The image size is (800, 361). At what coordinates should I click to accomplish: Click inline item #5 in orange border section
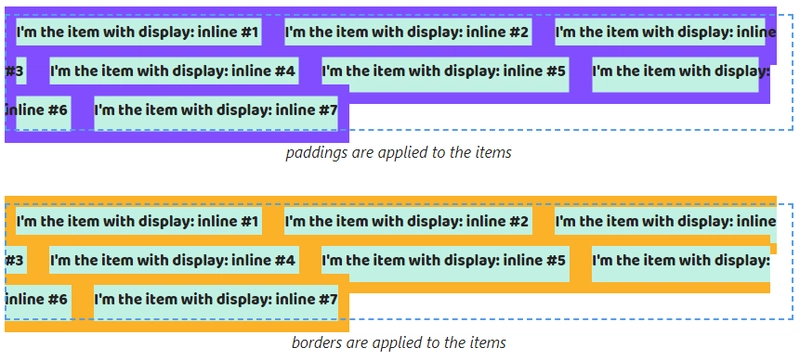(445, 260)
